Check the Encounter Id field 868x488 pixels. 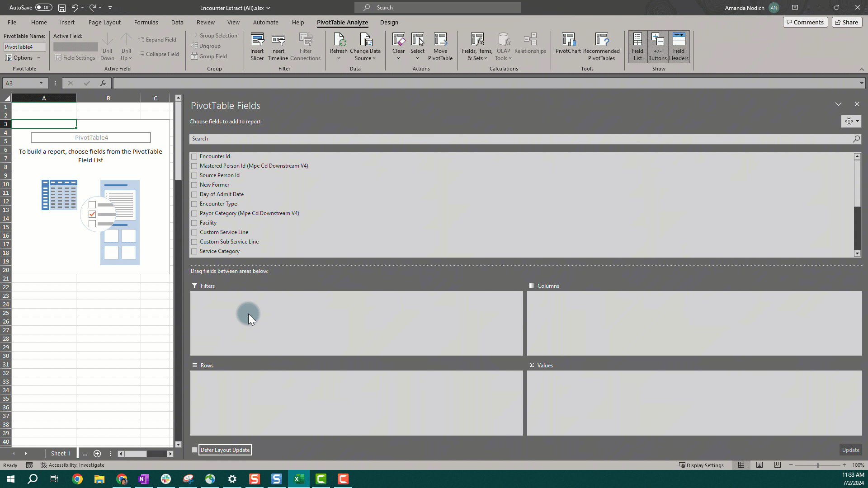click(194, 156)
